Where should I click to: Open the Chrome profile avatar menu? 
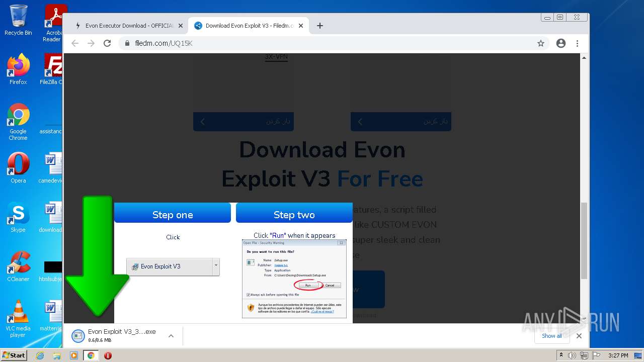pyautogui.click(x=561, y=43)
